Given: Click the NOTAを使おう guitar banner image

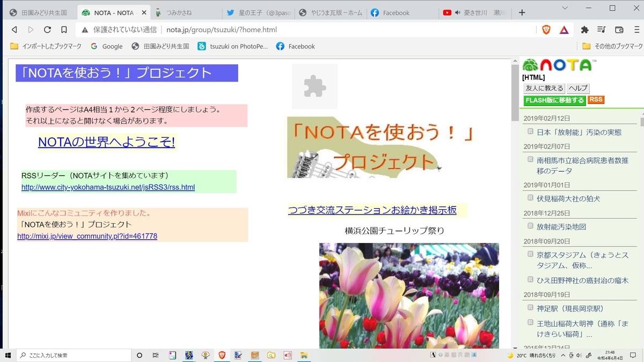Looking at the screenshot, I should [382, 147].
